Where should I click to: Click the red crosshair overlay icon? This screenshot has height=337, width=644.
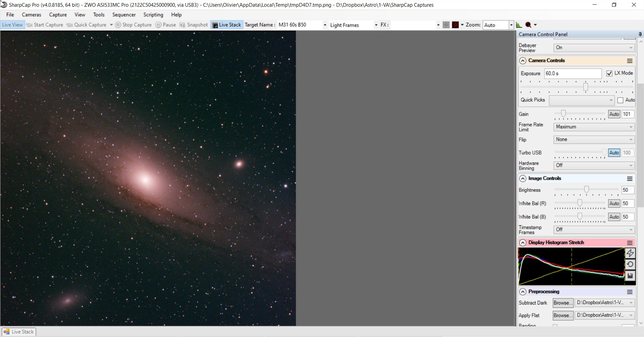click(455, 25)
